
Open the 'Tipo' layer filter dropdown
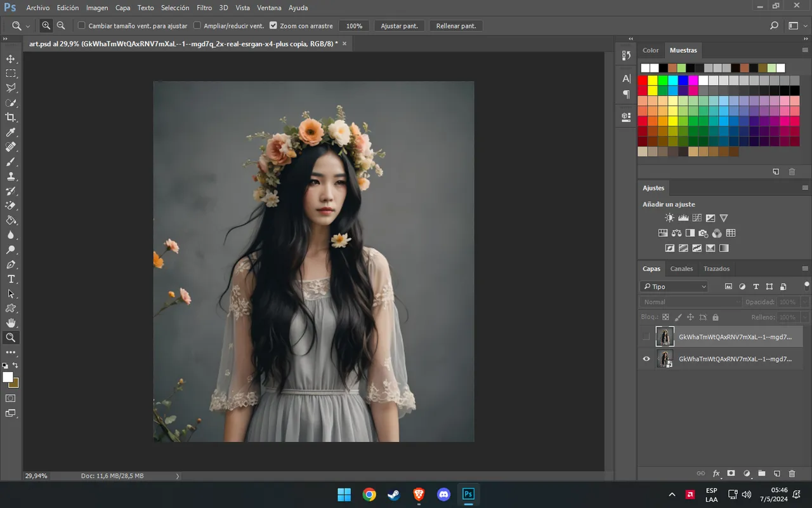coord(674,286)
